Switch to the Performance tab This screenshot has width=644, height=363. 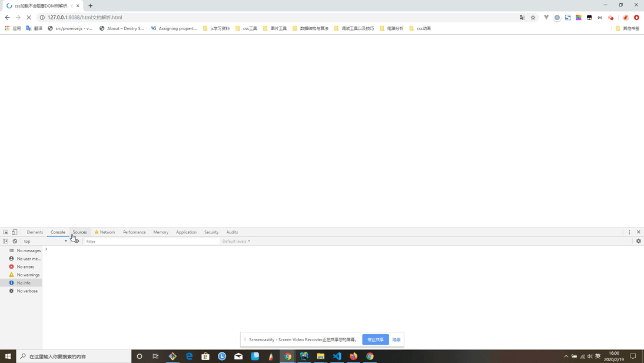click(x=134, y=232)
